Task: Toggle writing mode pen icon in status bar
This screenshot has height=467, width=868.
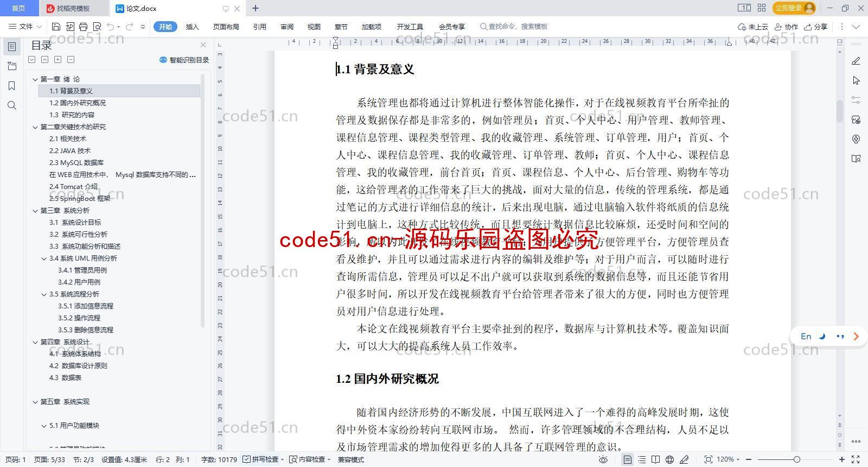Action: pyautogui.click(x=684, y=459)
